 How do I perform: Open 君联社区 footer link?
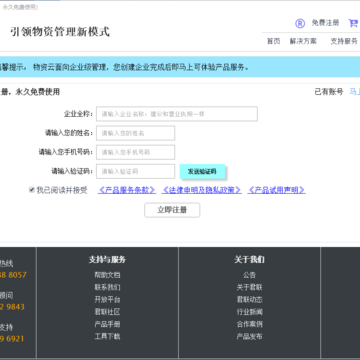[x=107, y=312]
